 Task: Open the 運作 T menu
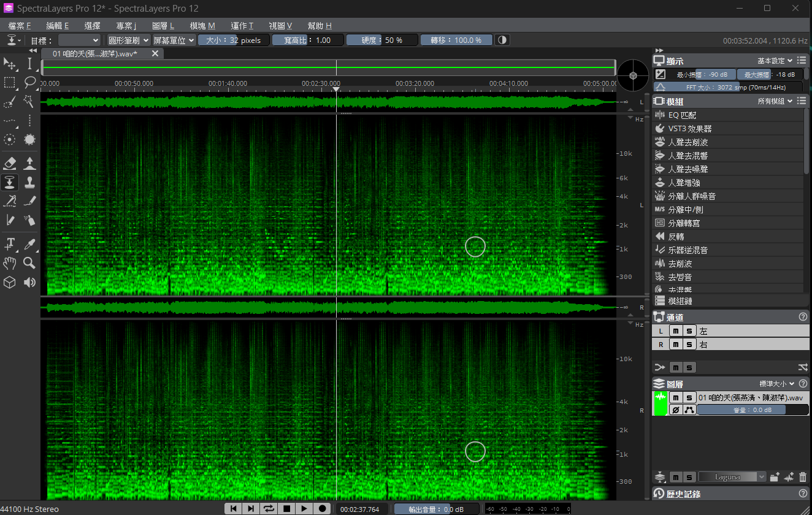[242, 26]
